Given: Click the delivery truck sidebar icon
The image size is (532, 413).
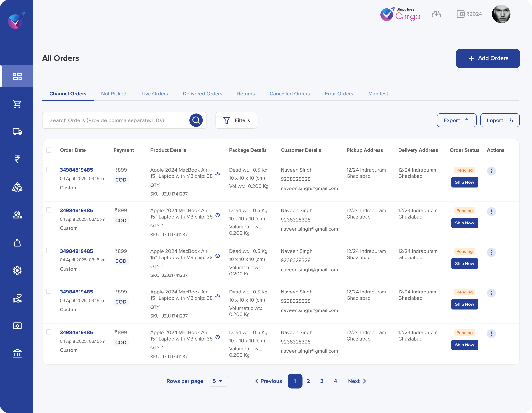Looking at the screenshot, I should (17, 132).
